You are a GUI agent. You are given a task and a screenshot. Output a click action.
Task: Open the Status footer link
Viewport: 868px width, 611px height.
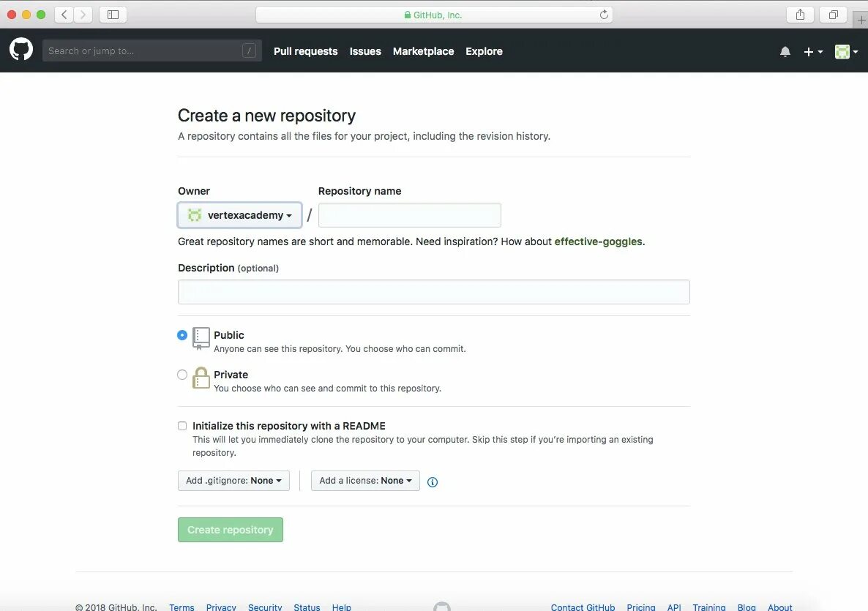click(307, 607)
